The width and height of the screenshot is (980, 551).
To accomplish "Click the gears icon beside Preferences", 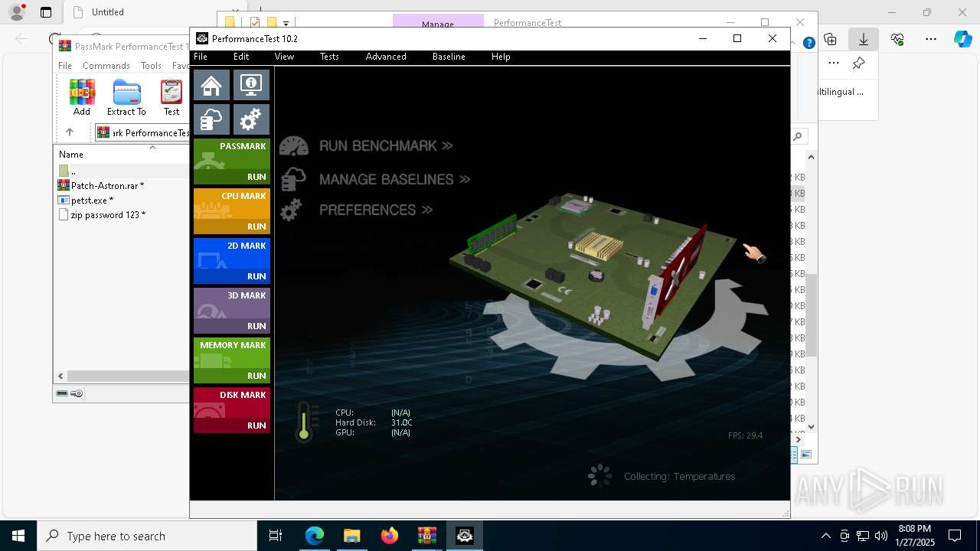I will coord(291,210).
